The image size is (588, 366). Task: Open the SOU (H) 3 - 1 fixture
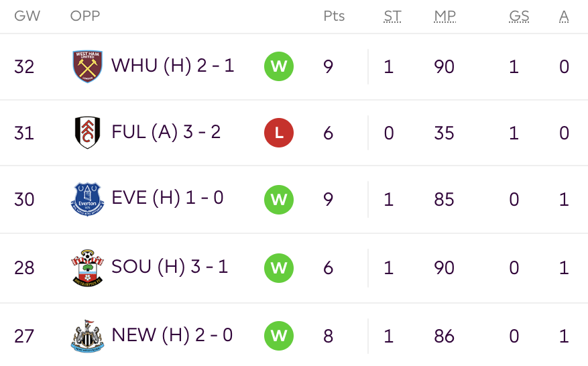pos(170,267)
